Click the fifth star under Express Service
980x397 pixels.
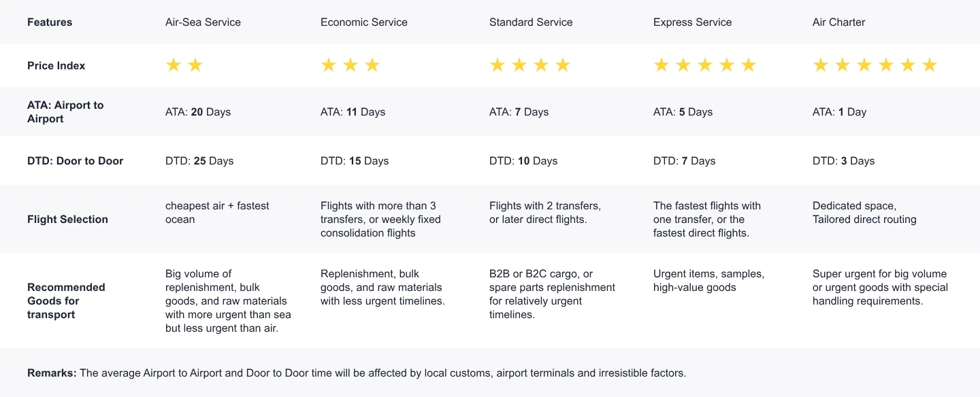tap(749, 65)
